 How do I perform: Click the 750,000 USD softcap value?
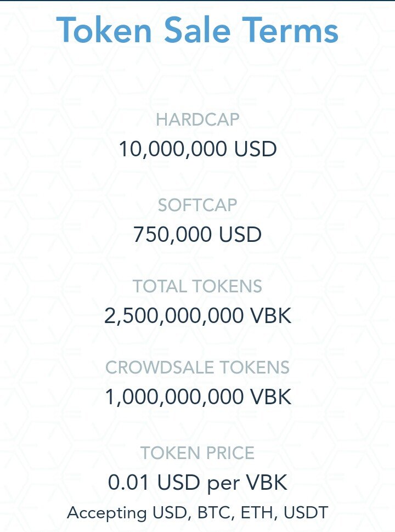(x=198, y=234)
